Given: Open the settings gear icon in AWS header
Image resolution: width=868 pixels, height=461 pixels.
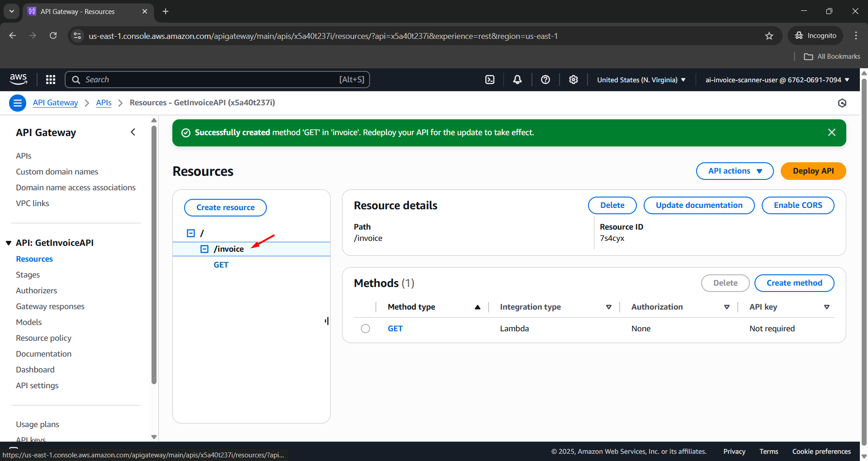Looking at the screenshot, I should (x=574, y=80).
